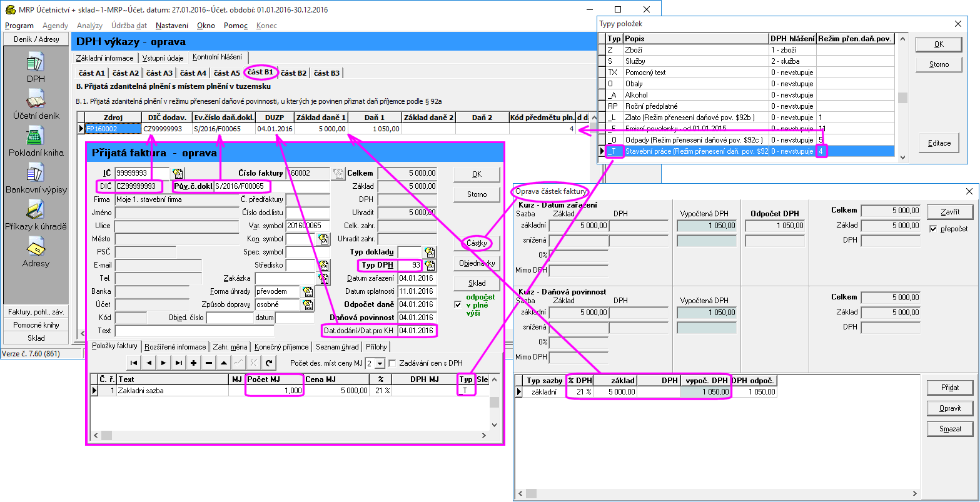This screenshot has width=980, height=502.
Task: Switch to the 'část B2' tab
Action: [293, 73]
